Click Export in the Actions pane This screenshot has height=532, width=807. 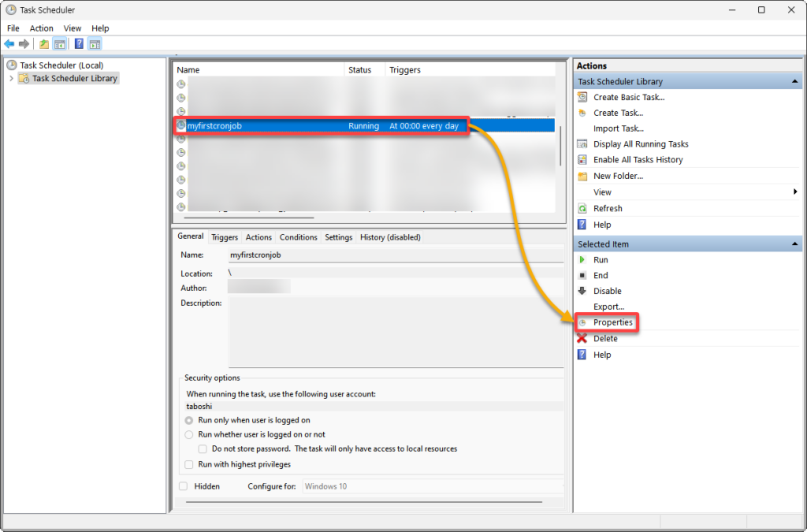point(607,307)
